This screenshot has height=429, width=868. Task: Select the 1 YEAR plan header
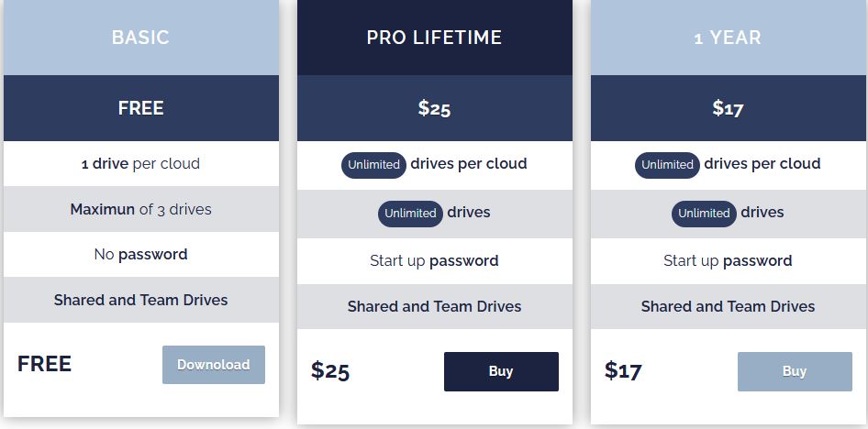coord(728,38)
